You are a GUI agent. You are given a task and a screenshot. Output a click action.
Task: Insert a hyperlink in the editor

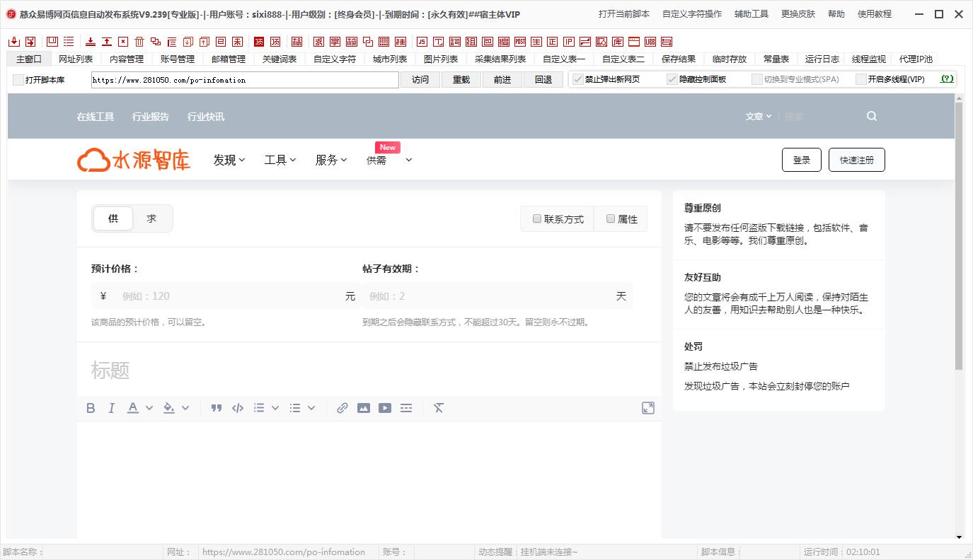tap(342, 408)
